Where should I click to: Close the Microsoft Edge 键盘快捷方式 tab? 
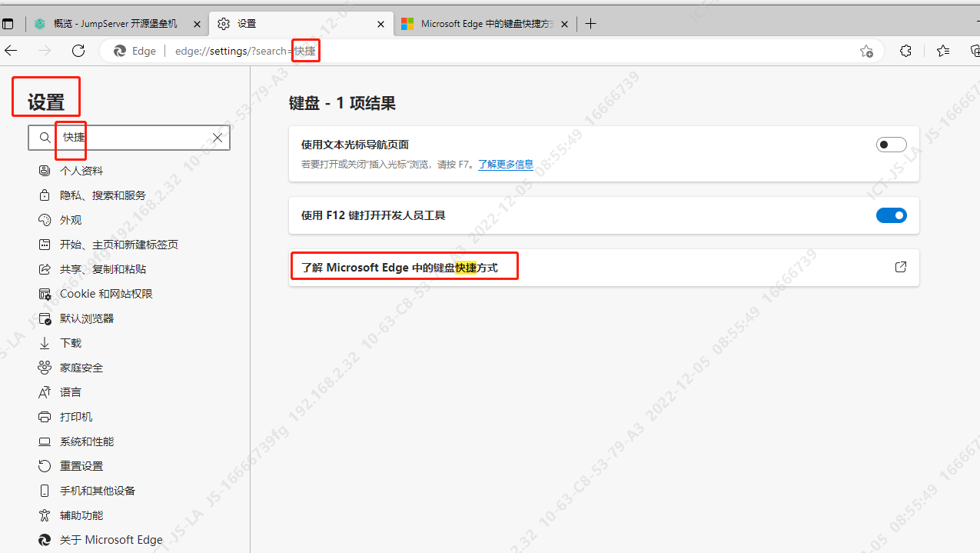(565, 24)
